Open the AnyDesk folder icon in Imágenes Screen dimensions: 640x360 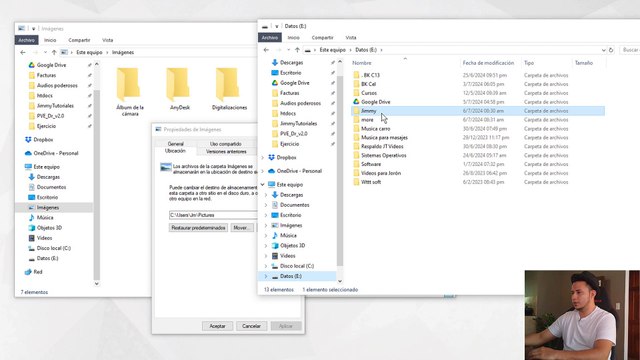[178, 84]
